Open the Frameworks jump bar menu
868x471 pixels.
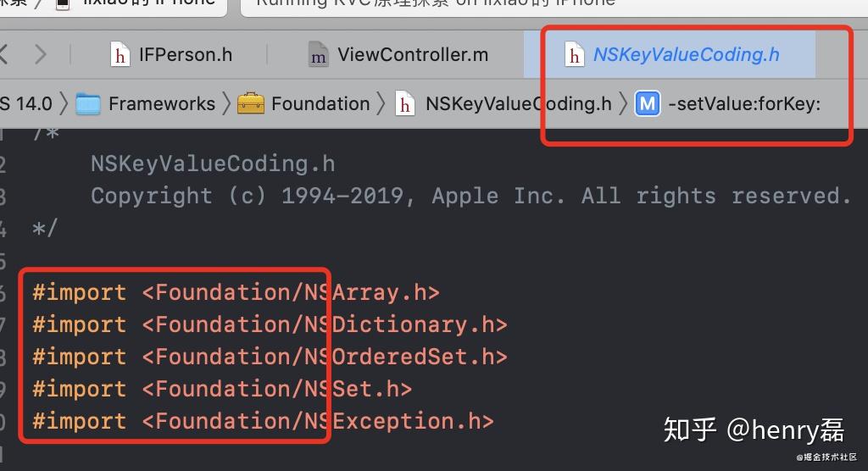click(161, 103)
